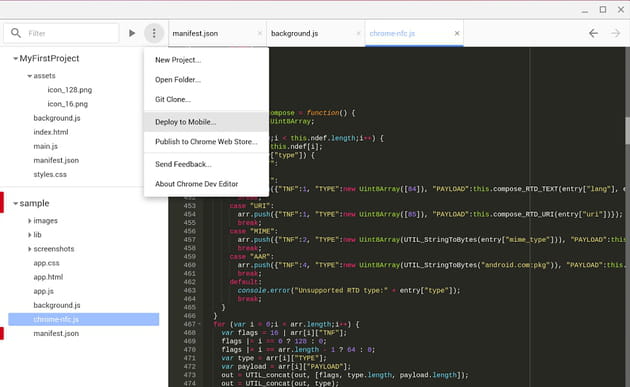This screenshot has height=387, width=630.
Task: Open main.js file
Action: [x=45, y=146]
